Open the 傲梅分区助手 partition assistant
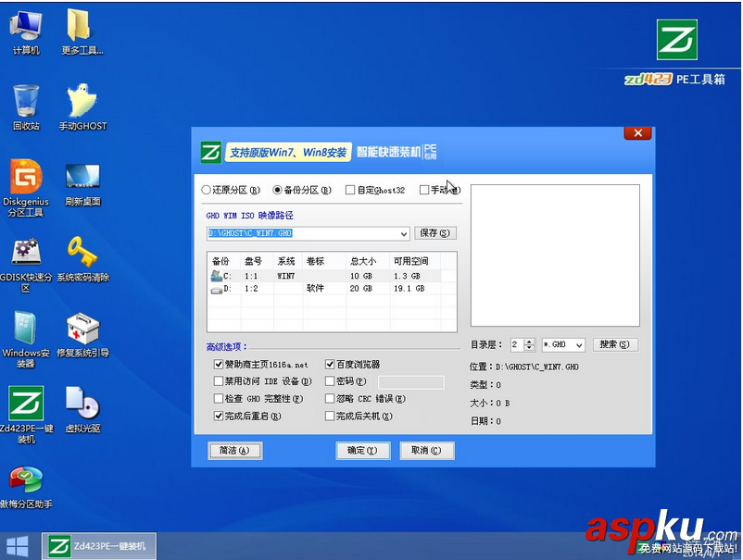Screen dimensions: 743x560 [x=26, y=481]
